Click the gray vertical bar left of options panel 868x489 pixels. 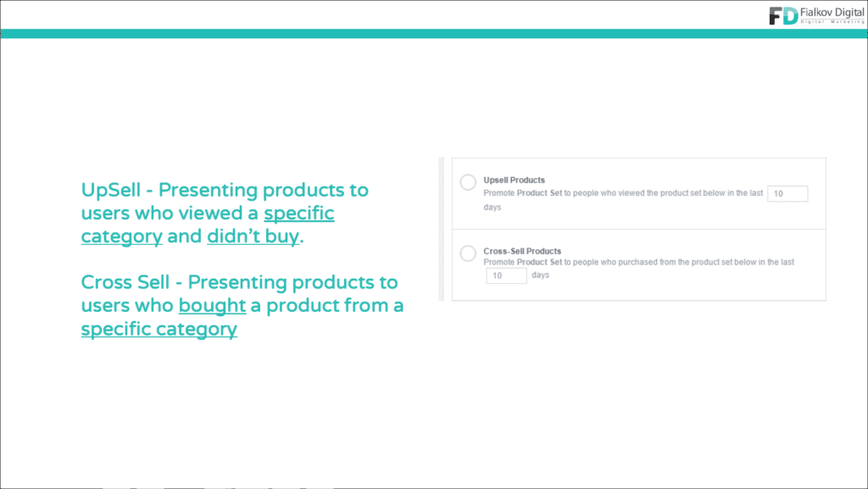pyautogui.click(x=441, y=229)
